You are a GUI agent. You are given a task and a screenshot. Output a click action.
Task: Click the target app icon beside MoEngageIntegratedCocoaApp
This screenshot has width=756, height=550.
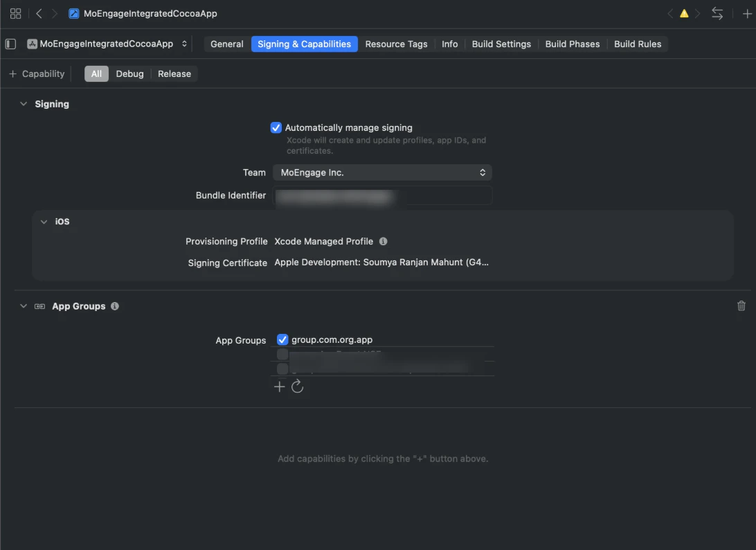coord(33,44)
